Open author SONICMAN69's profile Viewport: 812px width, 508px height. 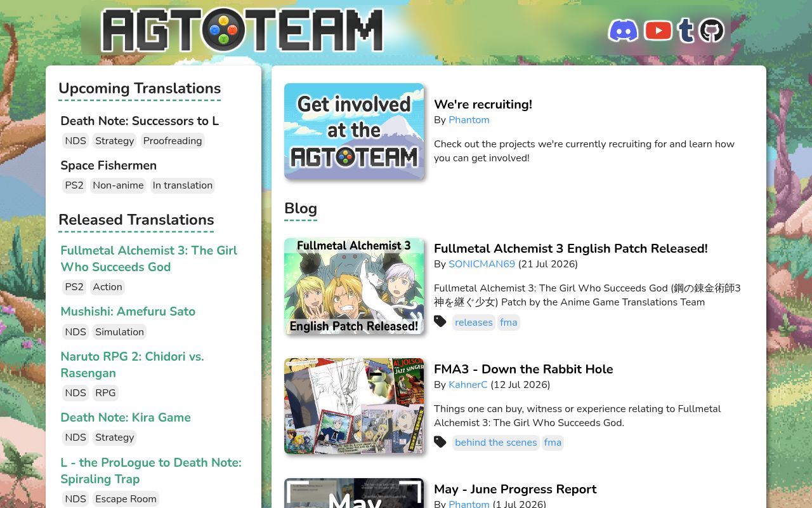pos(481,264)
